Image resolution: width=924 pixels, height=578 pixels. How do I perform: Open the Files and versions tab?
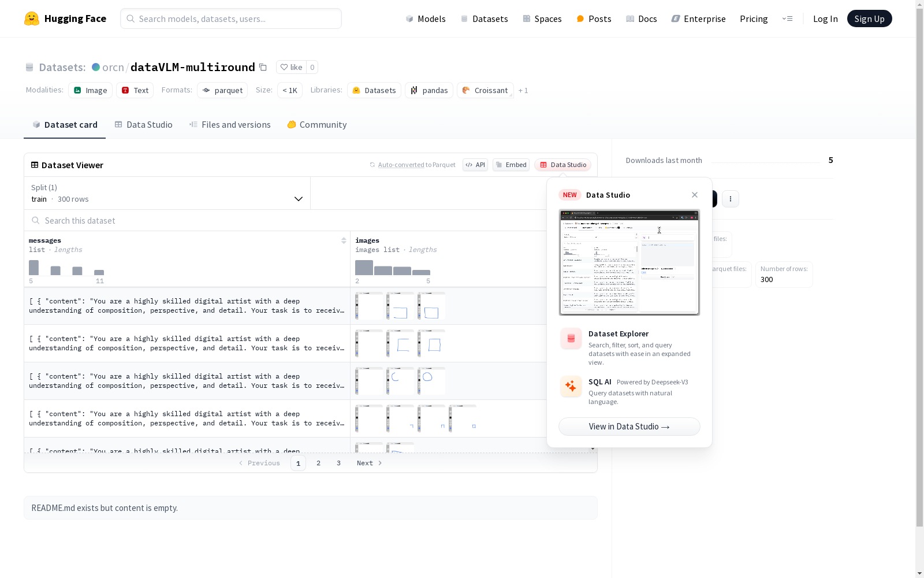click(x=230, y=125)
